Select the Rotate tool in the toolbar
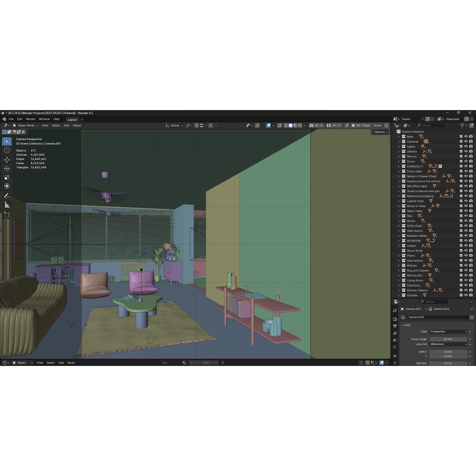This screenshot has height=476, width=476. point(7,169)
